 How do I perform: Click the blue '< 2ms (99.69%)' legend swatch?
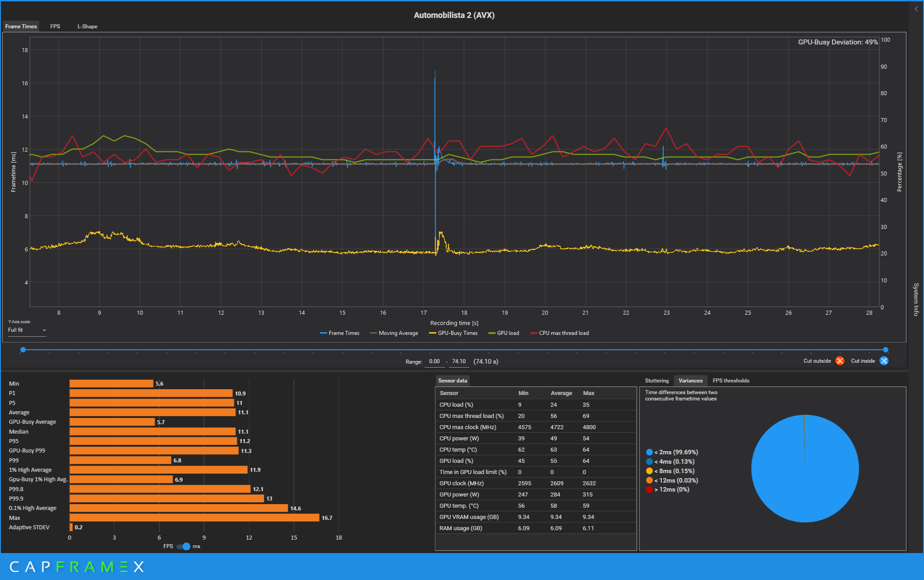click(649, 452)
